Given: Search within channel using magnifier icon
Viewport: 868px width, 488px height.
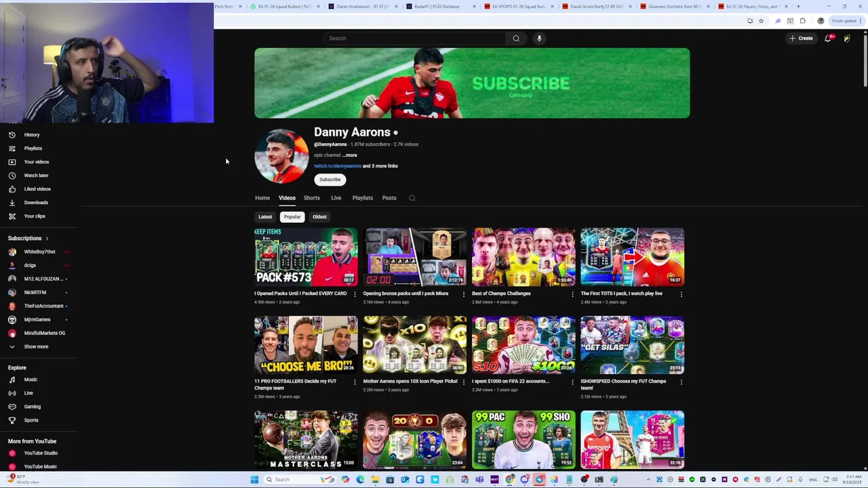Looking at the screenshot, I should 412,198.
